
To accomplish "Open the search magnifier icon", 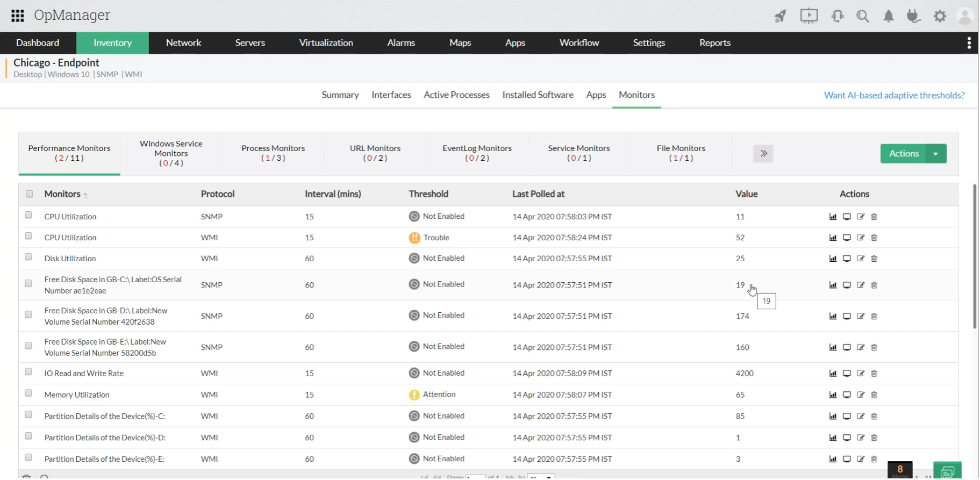I will 863,16.
